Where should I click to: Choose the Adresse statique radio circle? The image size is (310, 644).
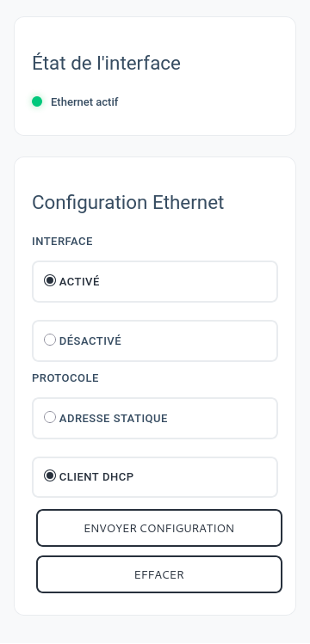click(50, 417)
